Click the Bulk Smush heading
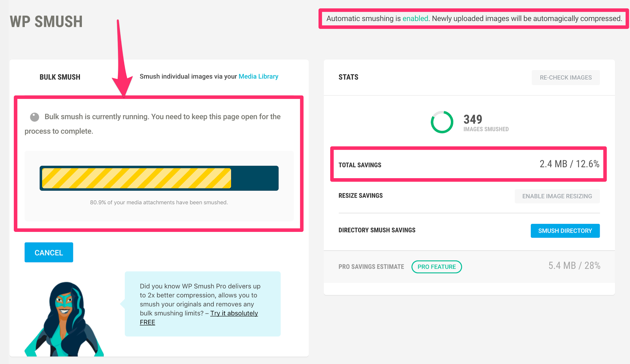 60,77
